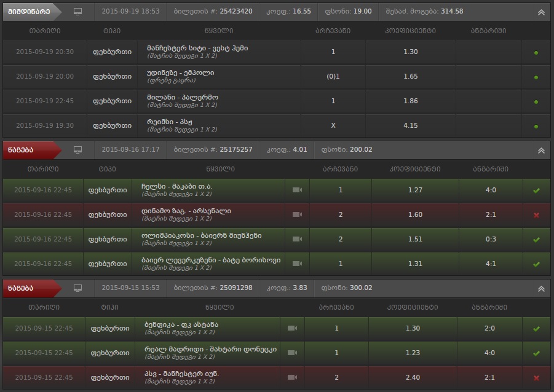Click match მანჩესტერ სიტი - ვესტ ჰემი

(x=197, y=48)
